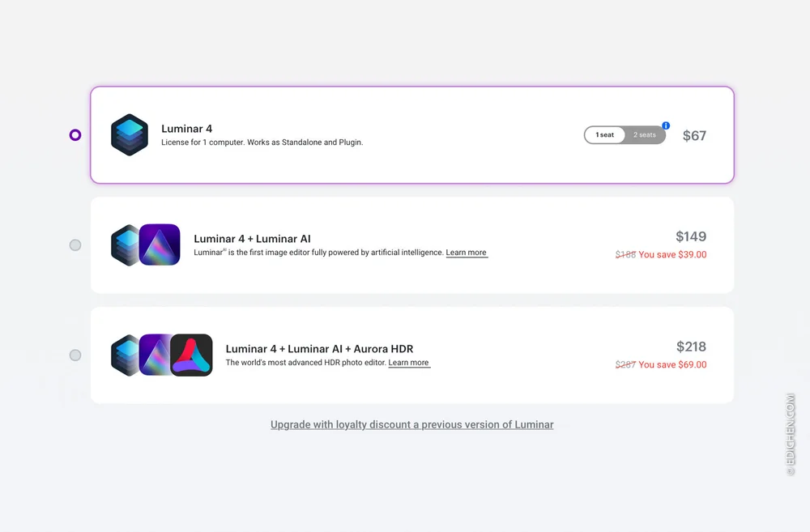Image resolution: width=810 pixels, height=532 pixels.
Task: Click the Luminar 4 icon in second plan
Action: 125,245
